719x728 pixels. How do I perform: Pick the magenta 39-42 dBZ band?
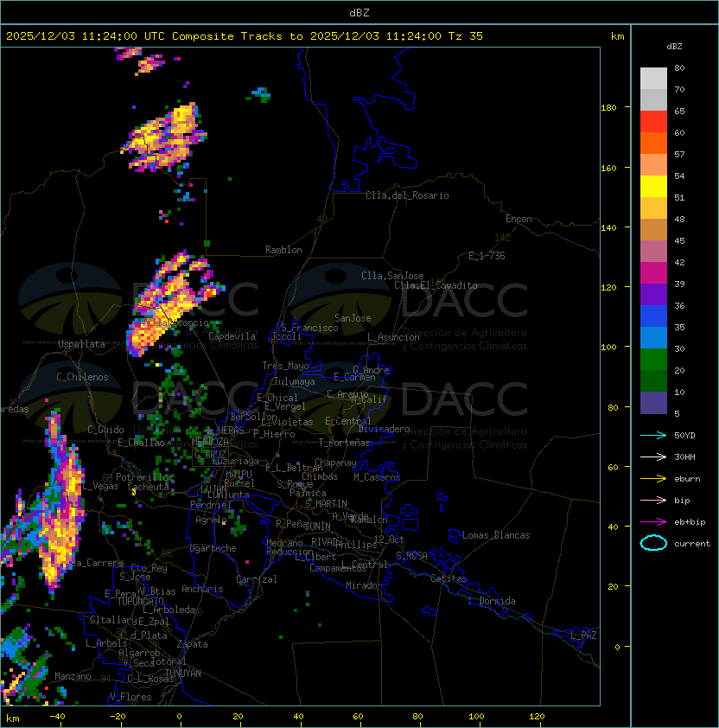[653, 273]
